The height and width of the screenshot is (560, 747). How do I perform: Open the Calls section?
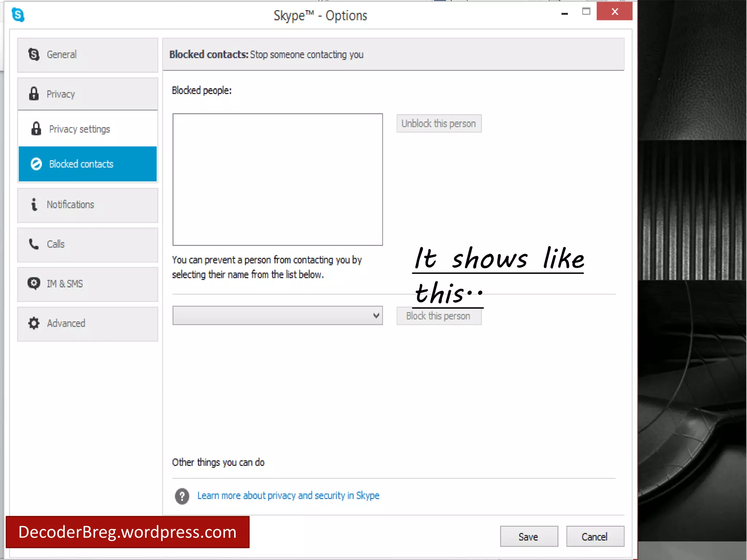[x=88, y=245]
